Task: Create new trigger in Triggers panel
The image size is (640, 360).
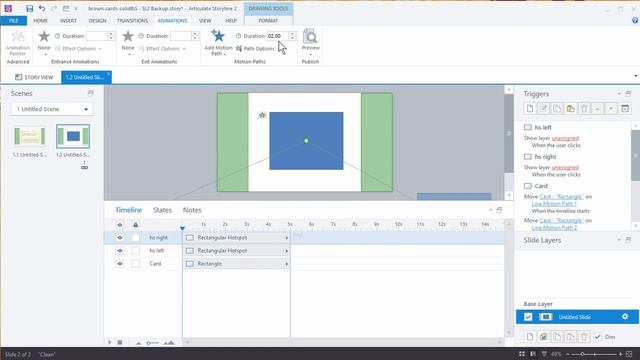Action: [530, 109]
